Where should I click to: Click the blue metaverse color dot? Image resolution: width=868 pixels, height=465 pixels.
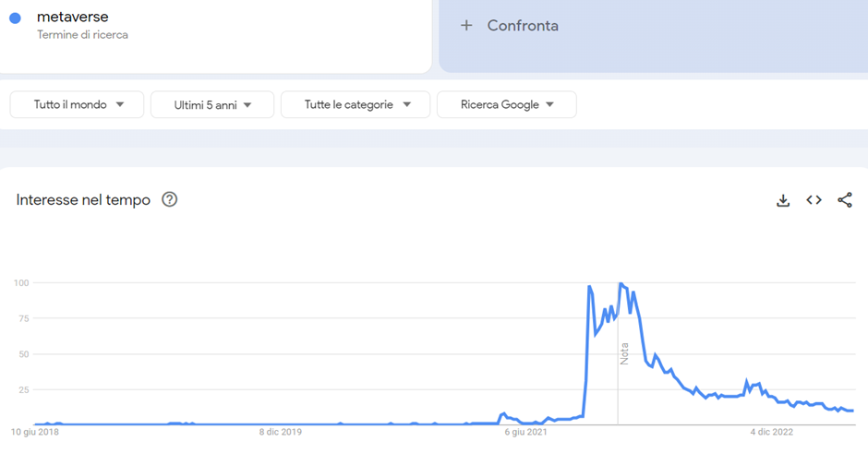(x=15, y=18)
